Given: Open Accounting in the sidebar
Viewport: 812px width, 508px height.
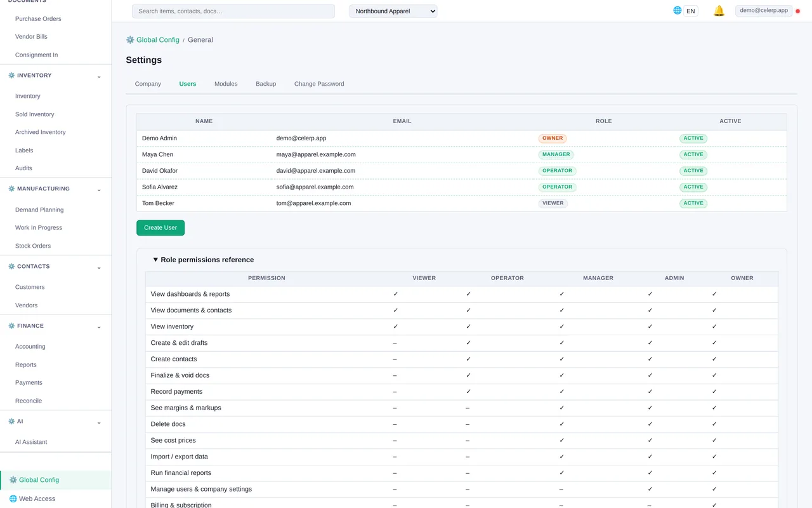Looking at the screenshot, I should (30, 347).
